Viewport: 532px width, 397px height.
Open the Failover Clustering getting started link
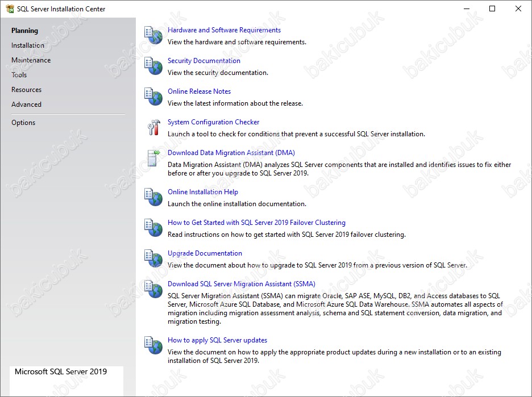(x=256, y=223)
